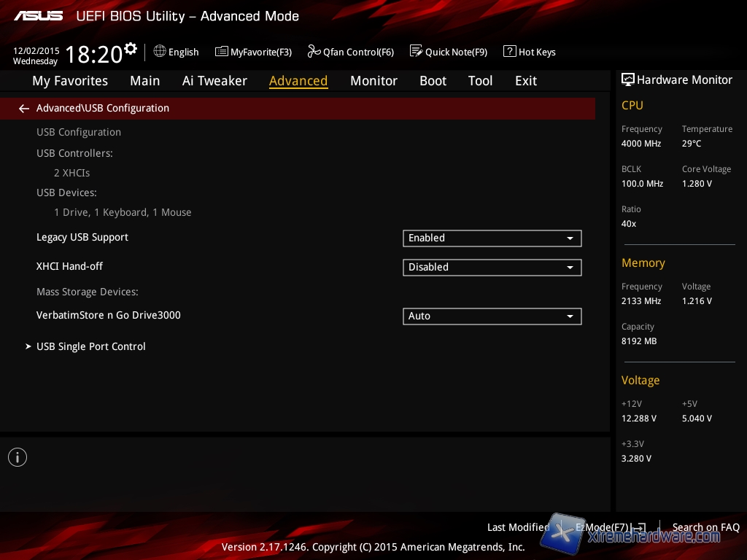The height and width of the screenshot is (560, 747).
Task: Open the Boot tab
Action: [x=433, y=81]
